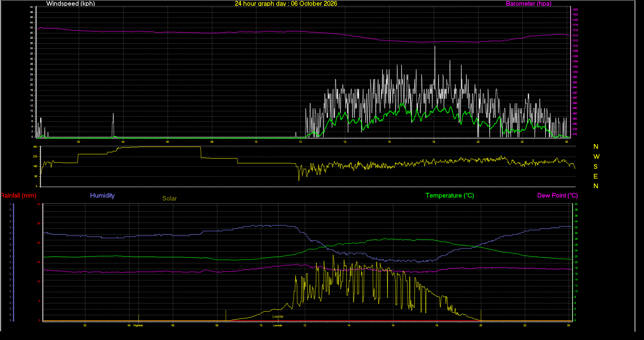644x340 pixels.
Task: Click hour "20" tick on windspeed chart axis
Action: [x=478, y=142]
